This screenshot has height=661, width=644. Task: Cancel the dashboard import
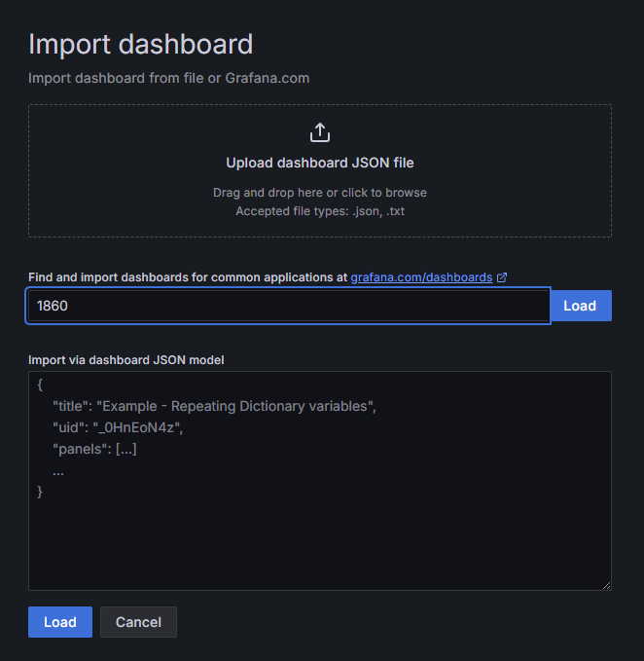138,622
